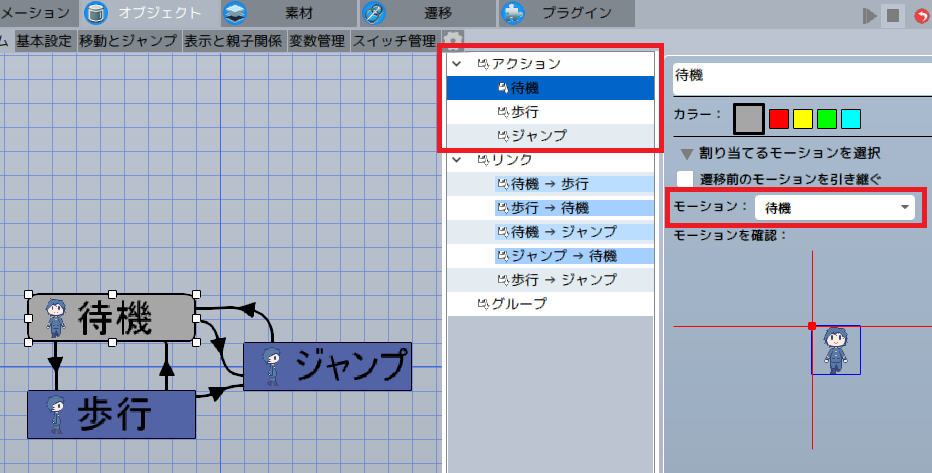Select the 歩行 → 待機 link
932x473 pixels.
550,208
